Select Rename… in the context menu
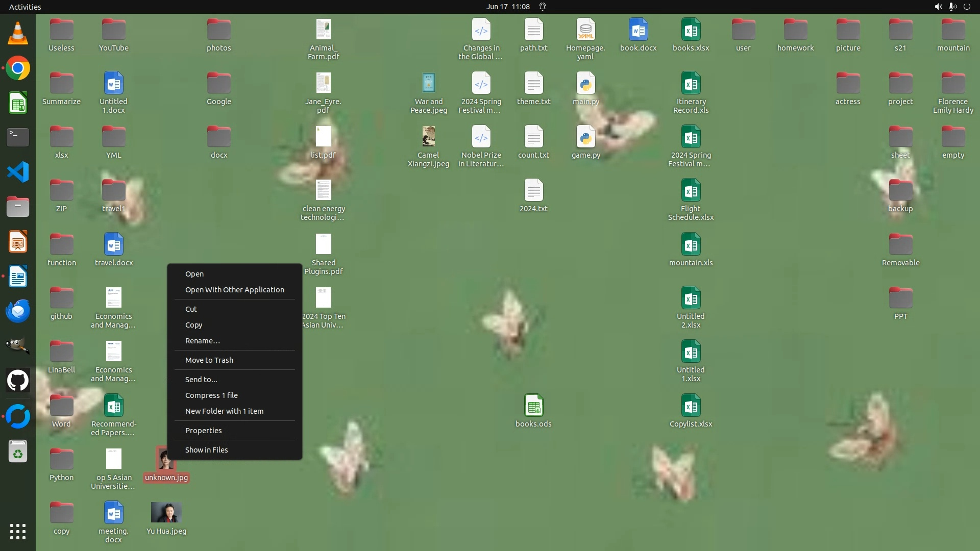 (x=202, y=341)
